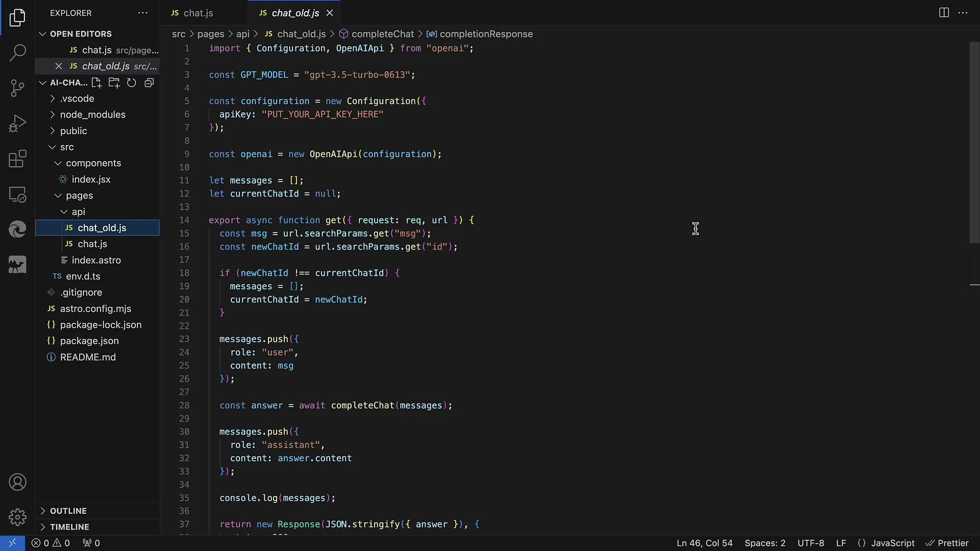This screenshot has height=551, width=980.
Task: Click the forwarded ports status item
Action: tap(91, 543)
